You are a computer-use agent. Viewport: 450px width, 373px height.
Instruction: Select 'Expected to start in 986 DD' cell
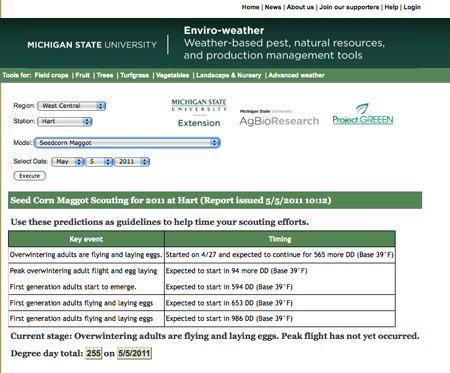(280, 319)
